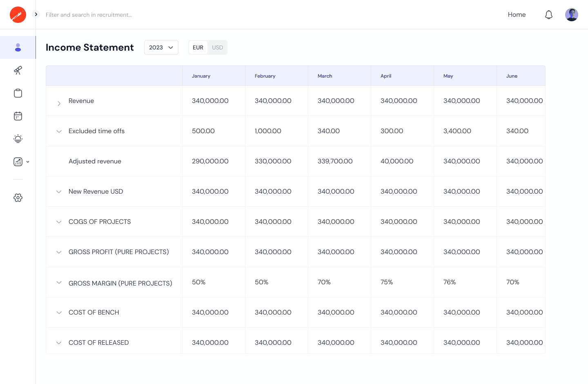Open settings from the sidebar gear
588x384 pixels.
click(x=18, y=198)
